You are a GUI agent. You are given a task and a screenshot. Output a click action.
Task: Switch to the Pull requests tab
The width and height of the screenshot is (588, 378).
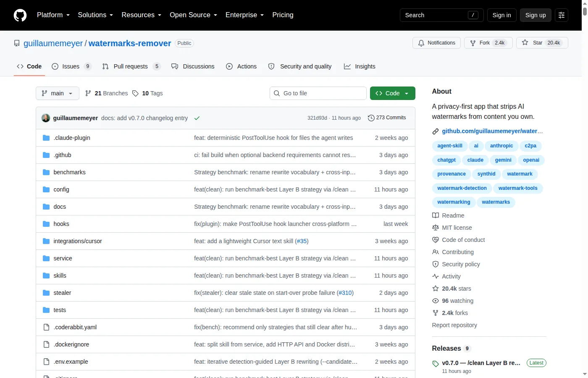coord(131,66)
